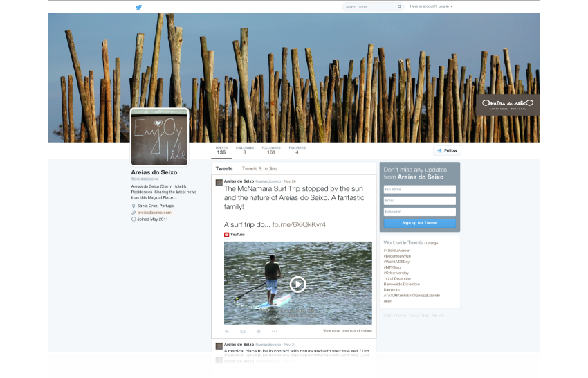The height and width of the screenshot is (378, 588).
Task: Switch to the Tweets & replies tab
Action: click(259, 168)
